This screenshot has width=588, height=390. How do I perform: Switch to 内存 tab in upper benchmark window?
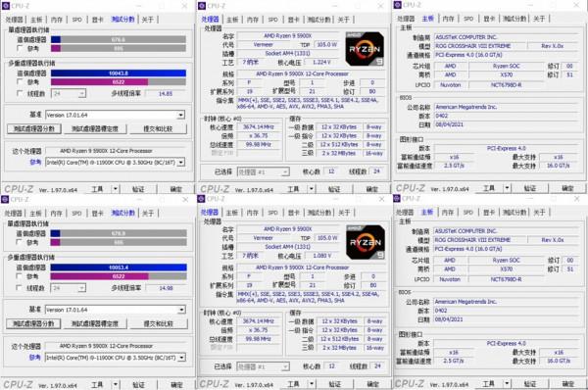click(x=57, y=20)
